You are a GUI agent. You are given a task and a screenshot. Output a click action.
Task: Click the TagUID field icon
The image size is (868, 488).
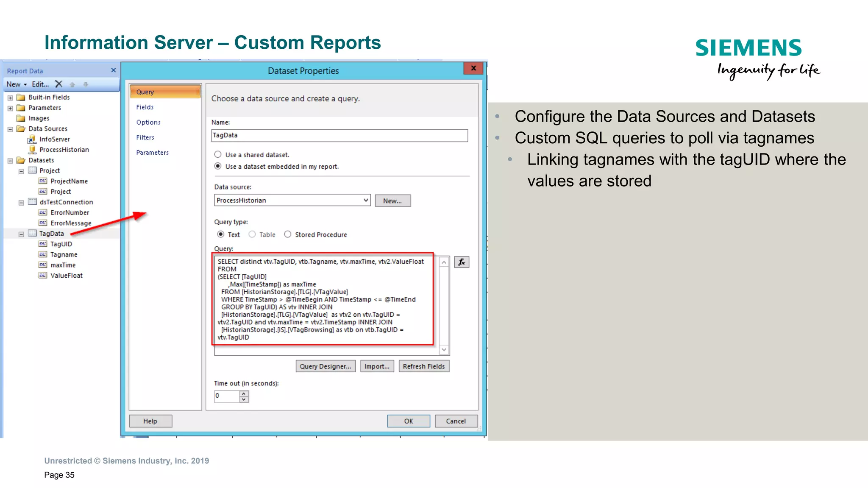(x=43, y=244)
